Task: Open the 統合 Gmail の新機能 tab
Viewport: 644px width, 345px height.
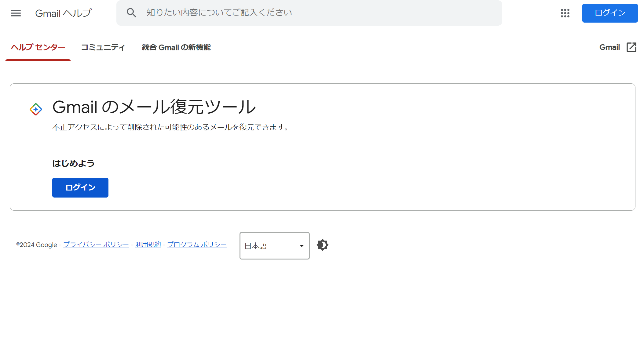Action: coord(176,47)
